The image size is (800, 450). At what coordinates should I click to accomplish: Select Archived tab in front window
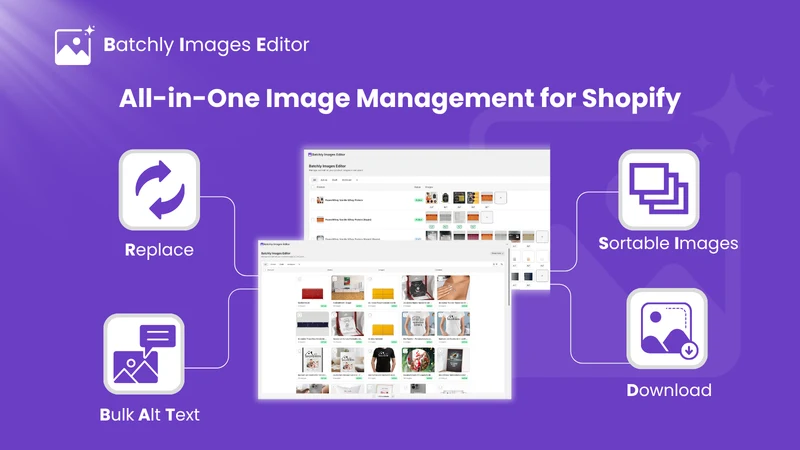[291, 264]
